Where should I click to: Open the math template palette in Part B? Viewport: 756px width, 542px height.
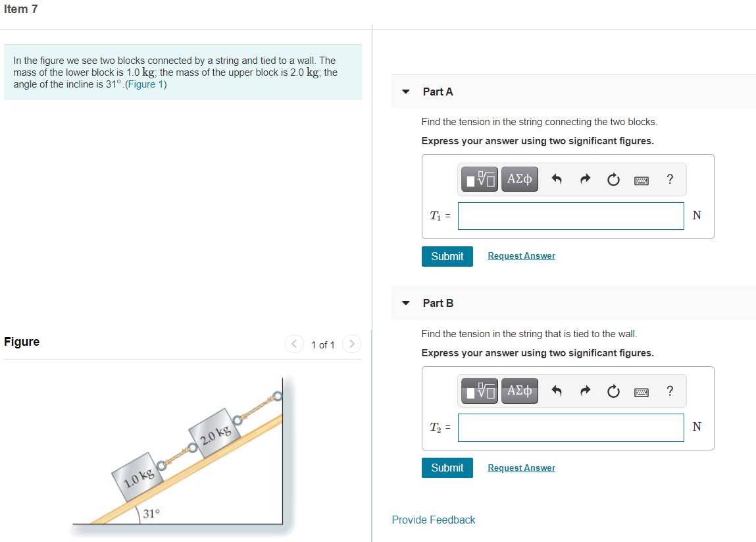pyautogui.click(x=479, y=390)
